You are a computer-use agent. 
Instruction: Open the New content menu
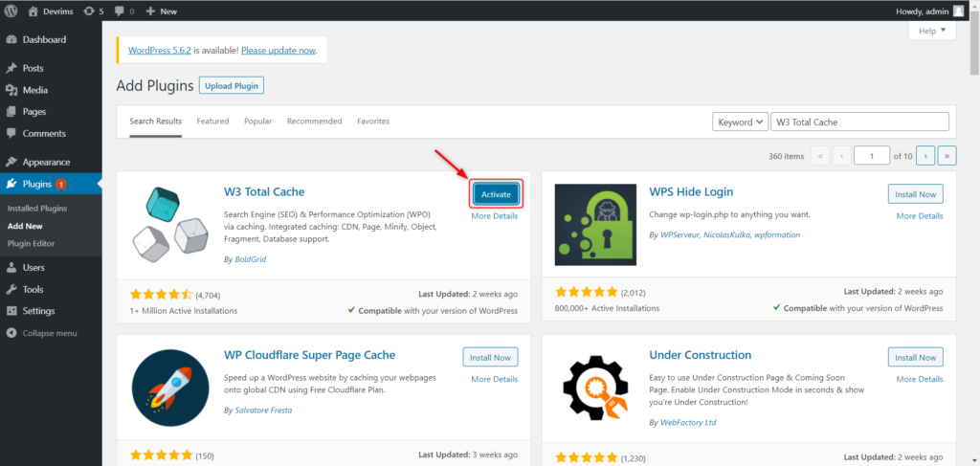point(161,11)
